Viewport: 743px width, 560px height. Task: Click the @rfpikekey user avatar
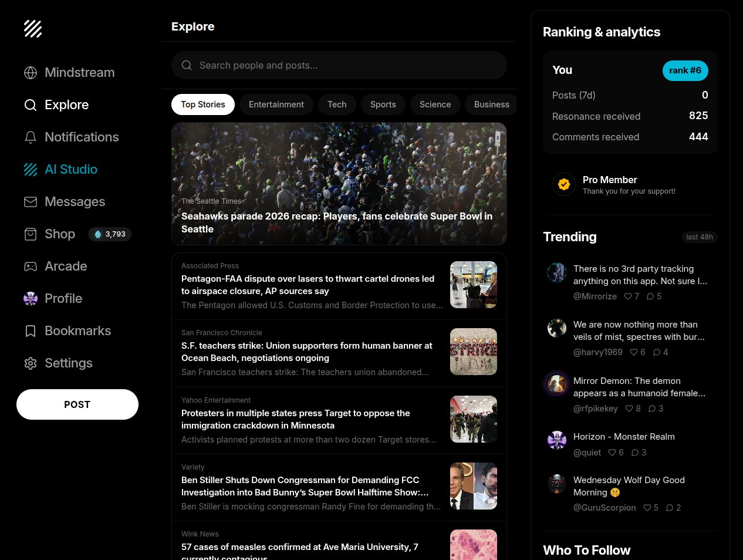tap(557, 384)
